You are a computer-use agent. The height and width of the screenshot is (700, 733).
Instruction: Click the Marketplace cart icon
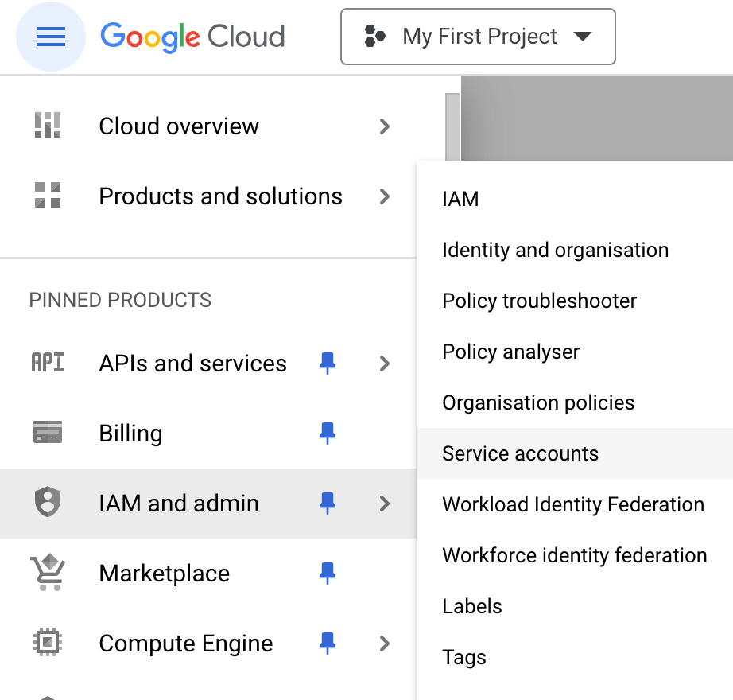(x=48, y=573)
